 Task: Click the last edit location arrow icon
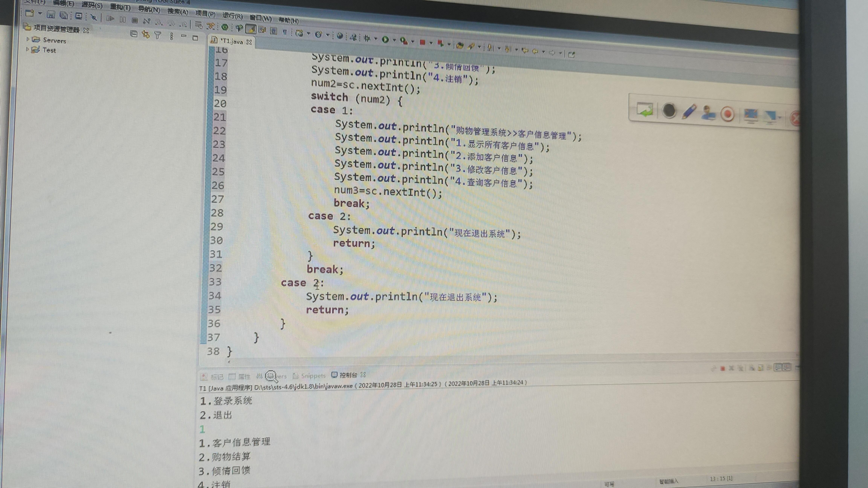click(x=525, y=51)
